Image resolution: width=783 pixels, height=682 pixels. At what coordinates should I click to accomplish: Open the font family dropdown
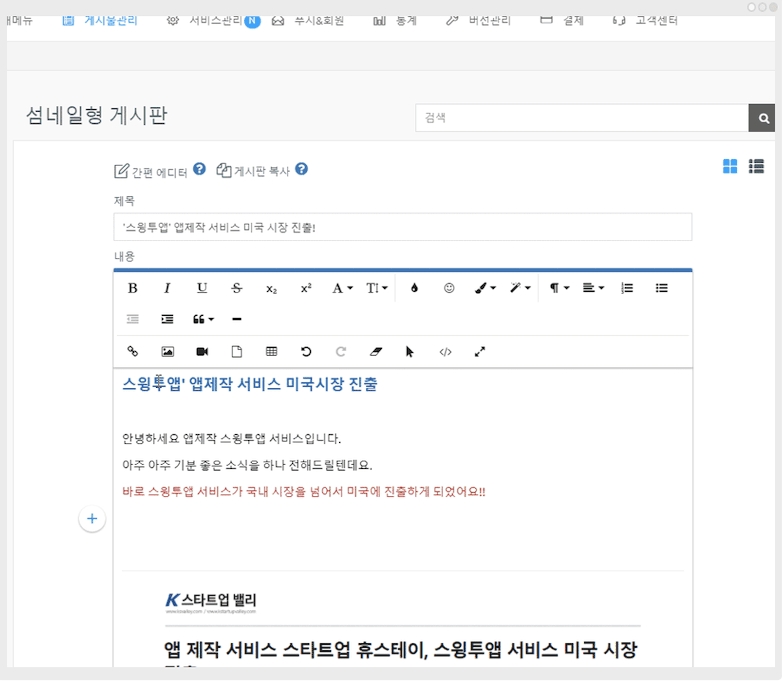point(343,288)
